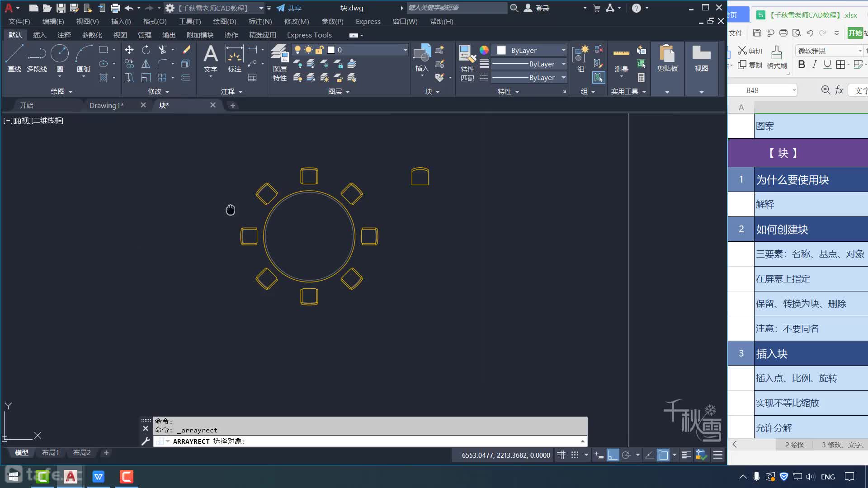Click the keyword search field
This screenshot has width=868, height=488.
pos(457,8)
